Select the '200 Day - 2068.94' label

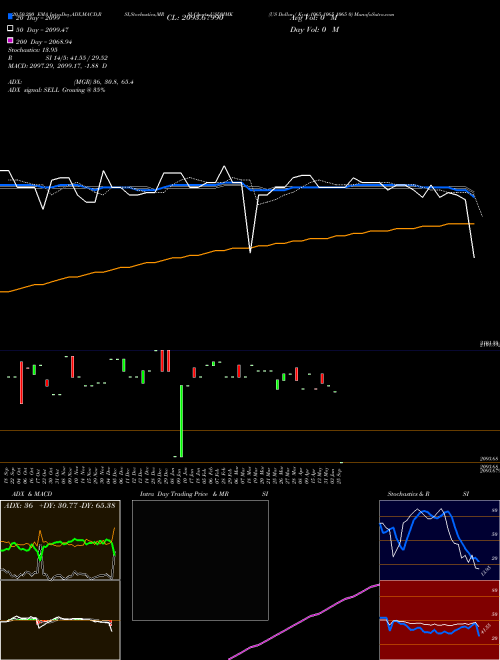click(x=44, y=42)
